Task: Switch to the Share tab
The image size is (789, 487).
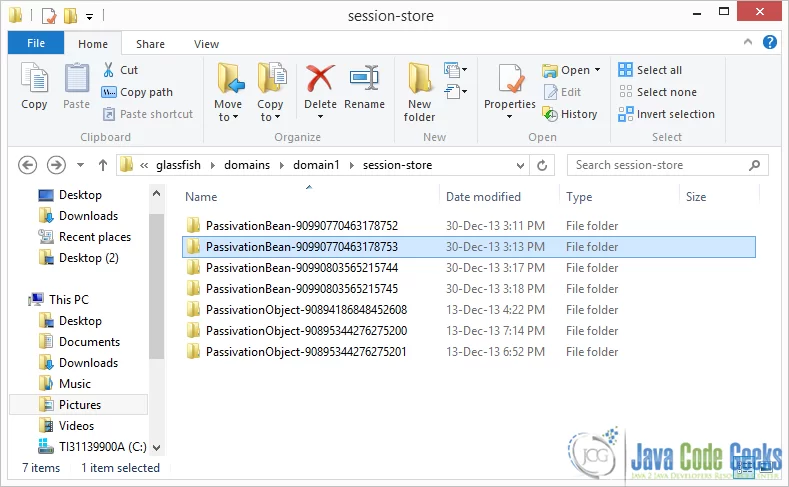Action: click(x=150, y=44)
